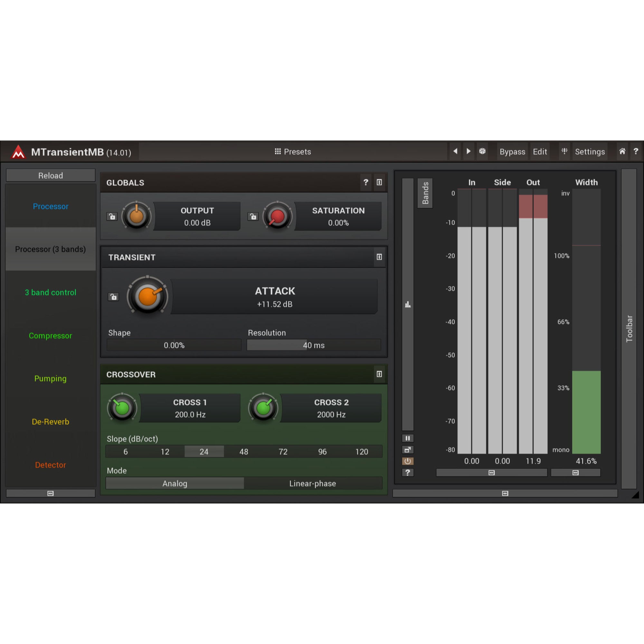
Task: Click the meters help question mark icon
Action: click(407, 472)
